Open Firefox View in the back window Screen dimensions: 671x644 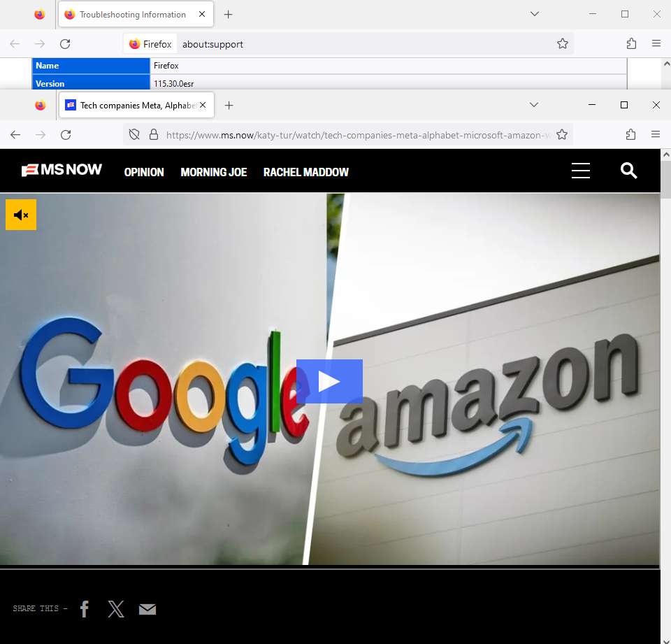coord(40,15)
